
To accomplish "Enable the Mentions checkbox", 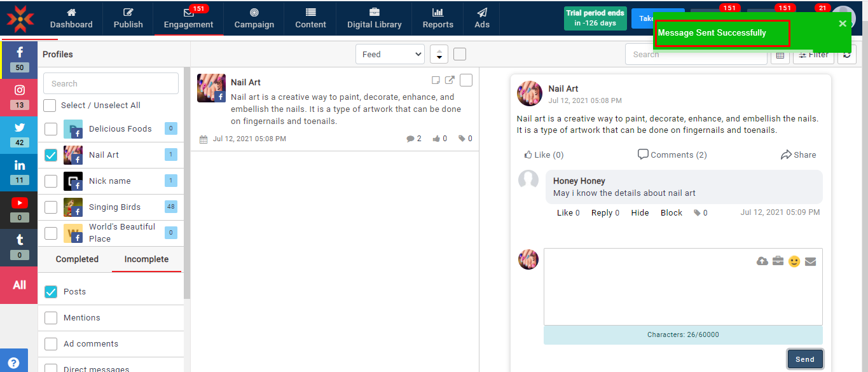I will (x=51, y=318).
